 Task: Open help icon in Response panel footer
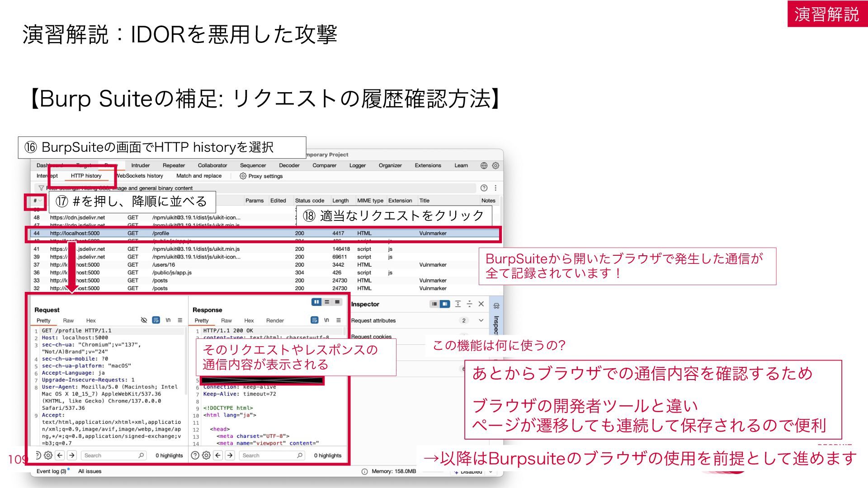tap(195, 455)
